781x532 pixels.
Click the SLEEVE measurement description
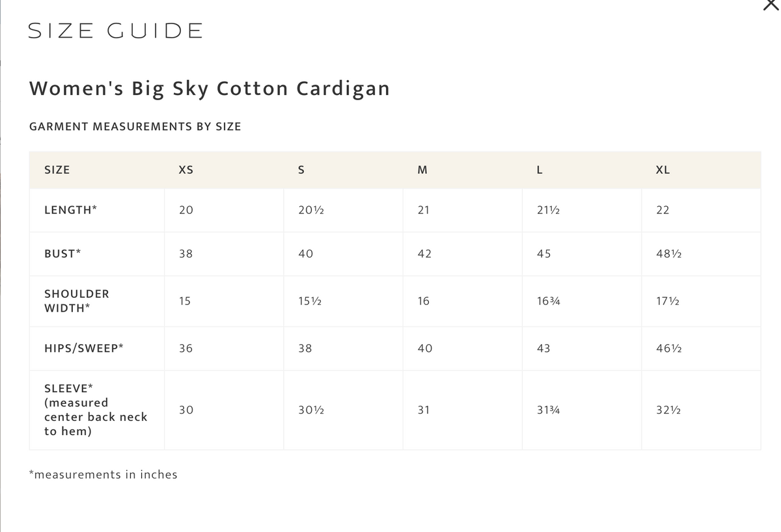click(94, 410)
